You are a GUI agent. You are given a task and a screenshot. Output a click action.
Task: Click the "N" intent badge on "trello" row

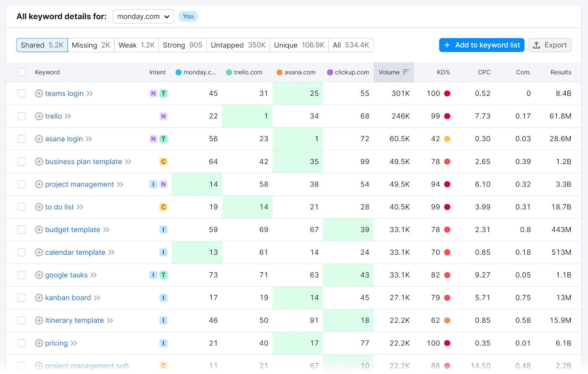[x=163, y=116]
